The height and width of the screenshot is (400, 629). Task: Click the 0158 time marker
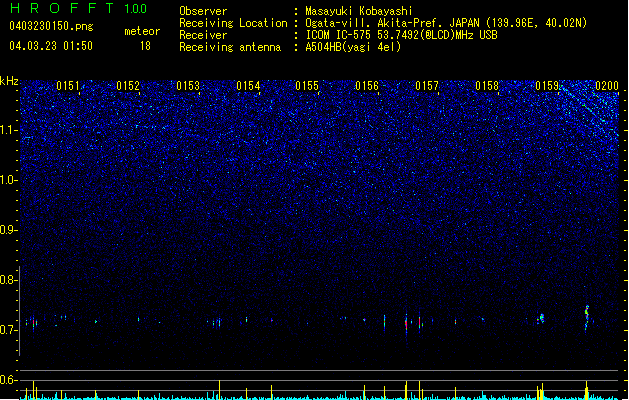(487, 86)
